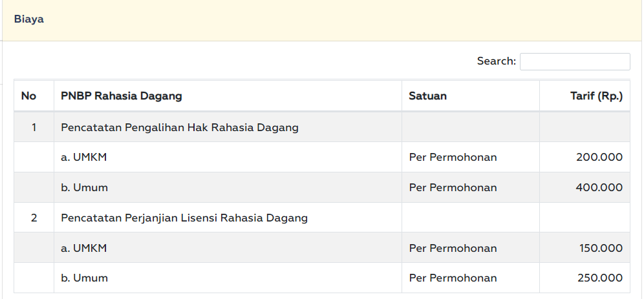Image resolution: width=644 pixels, height=299 pixels.
Task: Click the Search input field
Action: (575, 61)
